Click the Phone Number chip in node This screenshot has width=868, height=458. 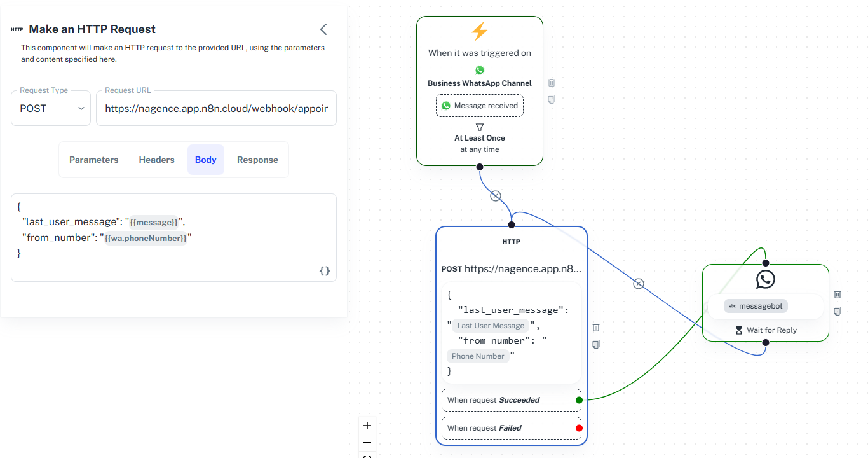[478, 356]
